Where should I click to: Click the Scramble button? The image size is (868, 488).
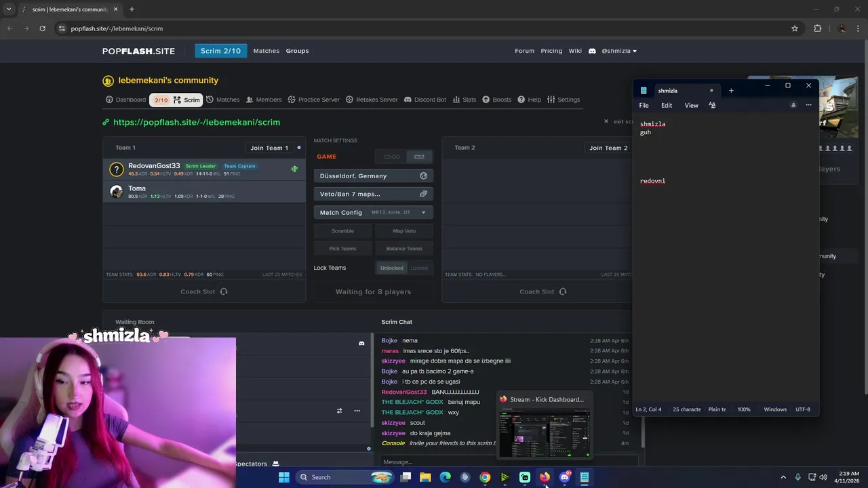[x=342, y=231]
